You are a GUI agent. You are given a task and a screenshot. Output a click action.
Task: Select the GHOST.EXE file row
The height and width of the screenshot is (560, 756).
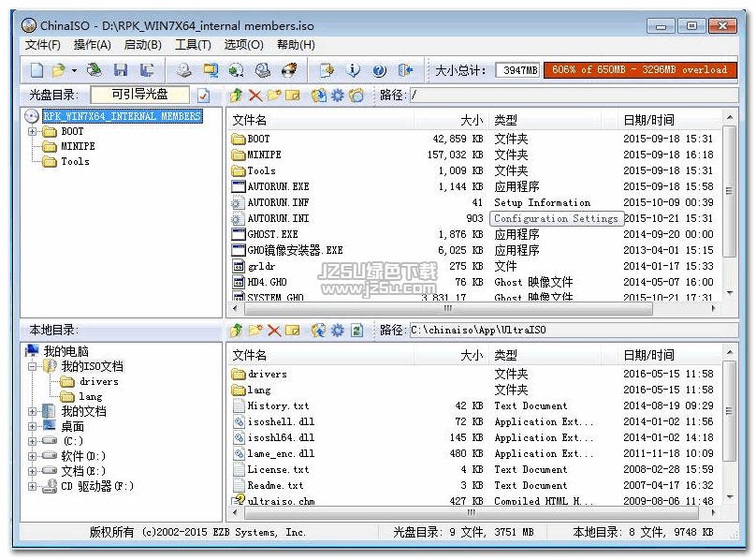point(472,235)
